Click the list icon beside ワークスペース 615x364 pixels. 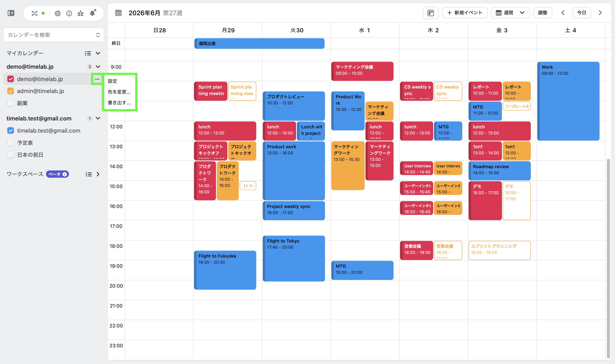88,174
